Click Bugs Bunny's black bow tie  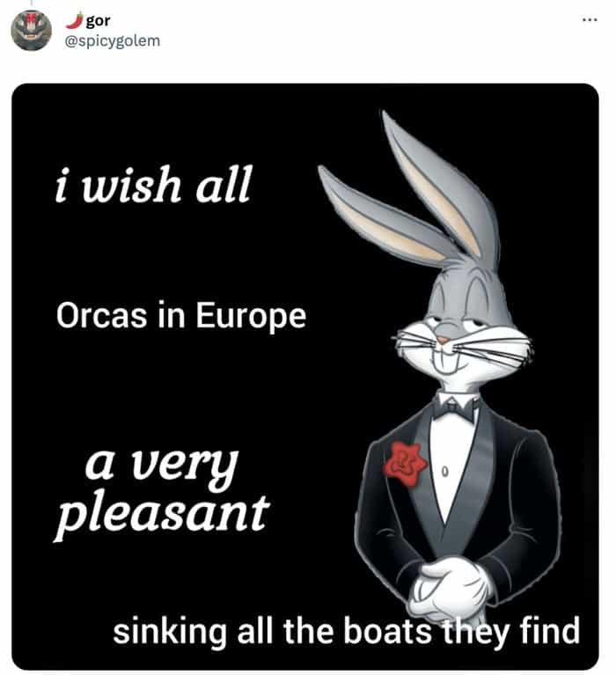(456, 407)
